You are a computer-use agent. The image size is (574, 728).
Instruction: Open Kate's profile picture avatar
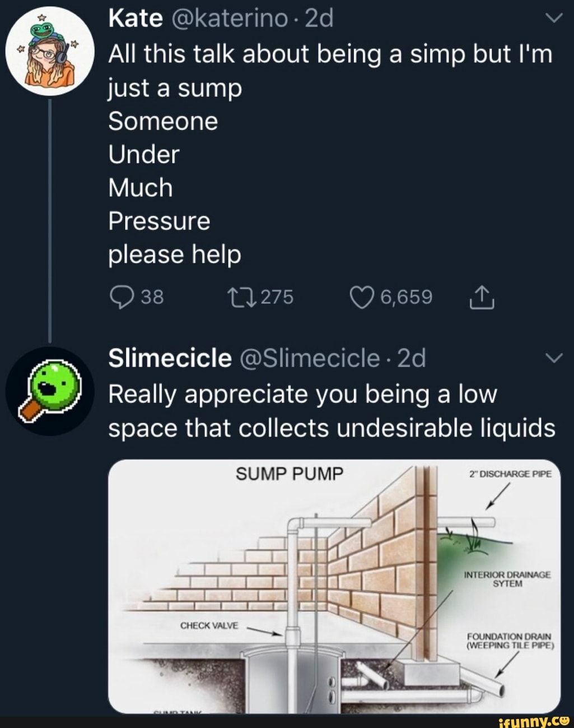click(49, 52)
